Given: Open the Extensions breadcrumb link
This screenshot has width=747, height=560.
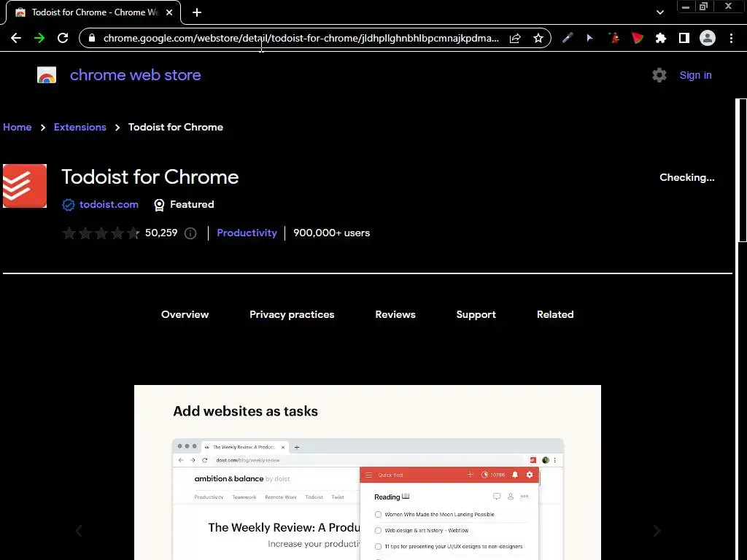Looking at the screenshot, I should point(80,127).
